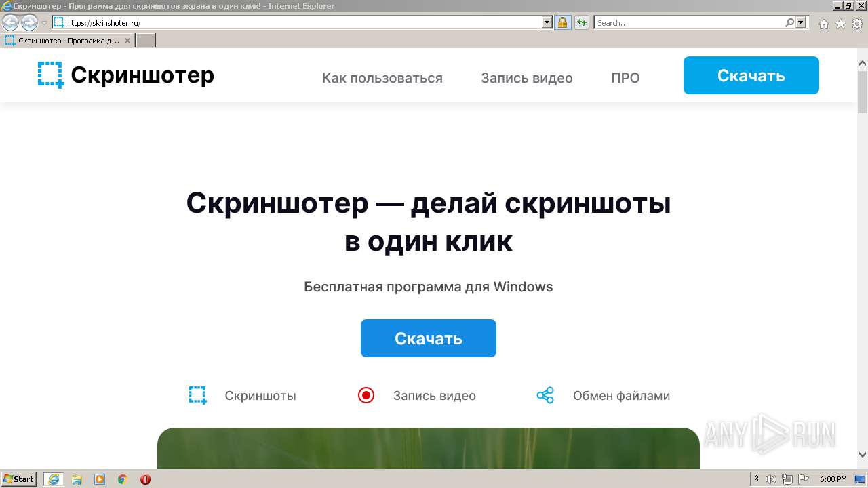Viewport: 868px width, 488px height.
Task: Open the Запись видео header menu item
Action: coord(527,78)
